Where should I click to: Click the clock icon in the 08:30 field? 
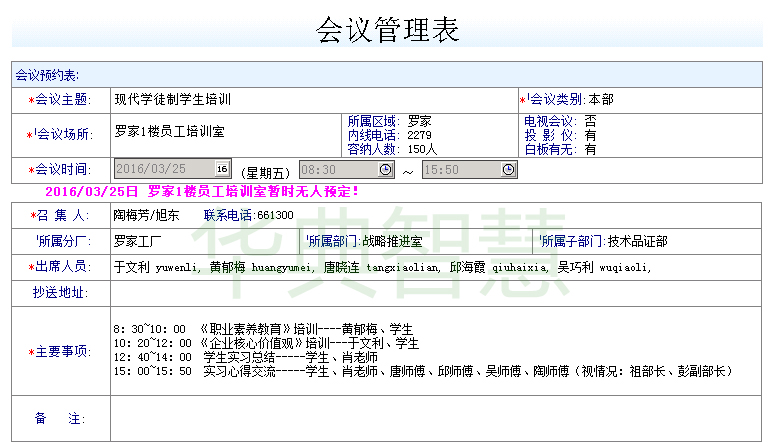[386, 169]
